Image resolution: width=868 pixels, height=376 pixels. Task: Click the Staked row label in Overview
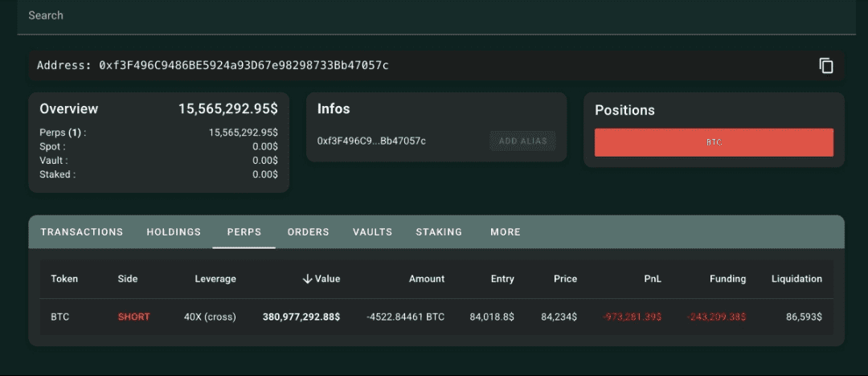click(58, 174)
